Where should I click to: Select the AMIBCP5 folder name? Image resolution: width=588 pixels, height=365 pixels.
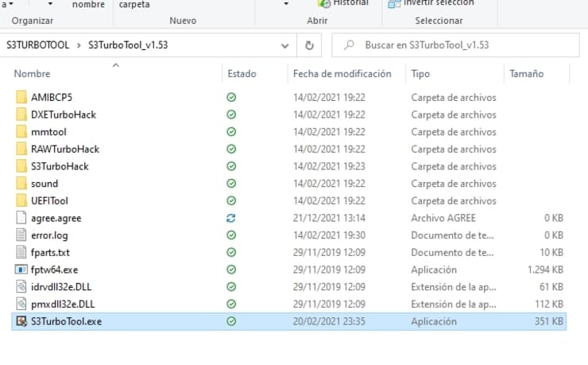point(52,97)
